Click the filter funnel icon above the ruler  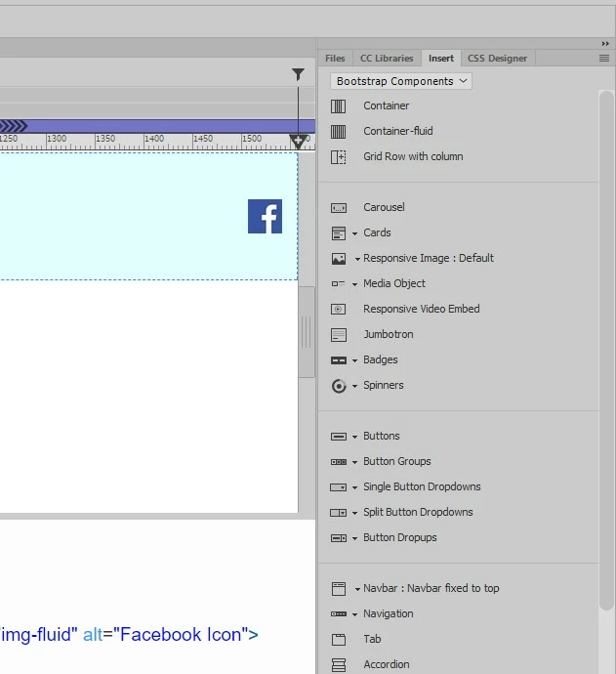pyautogui.click(x=298, y=74)
